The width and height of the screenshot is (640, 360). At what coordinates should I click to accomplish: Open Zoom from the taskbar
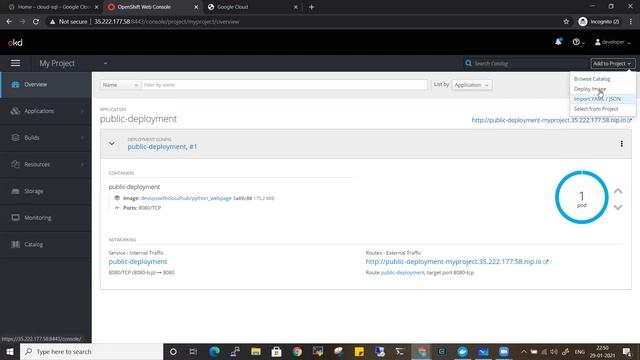click(504, 352)
